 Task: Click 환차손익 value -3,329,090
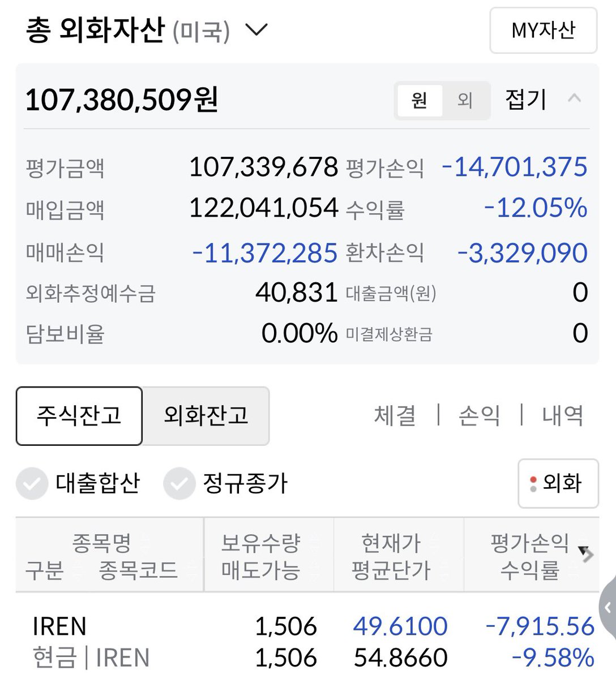[522, 252]
